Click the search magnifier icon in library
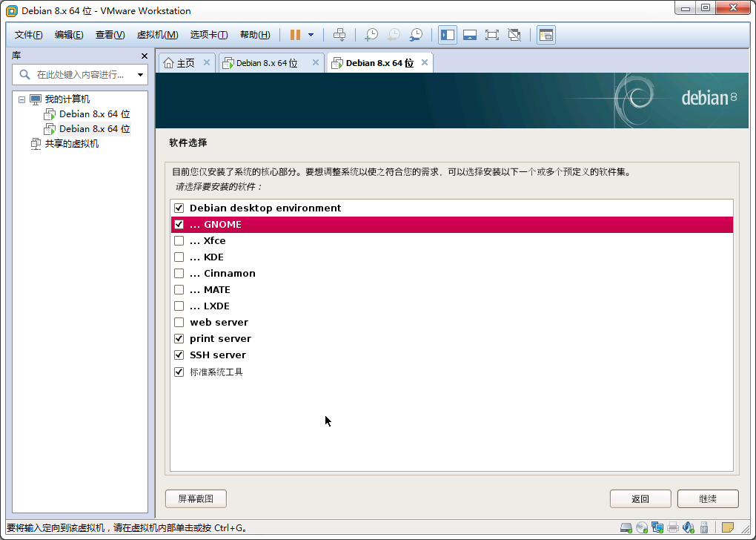 (24, 75)
